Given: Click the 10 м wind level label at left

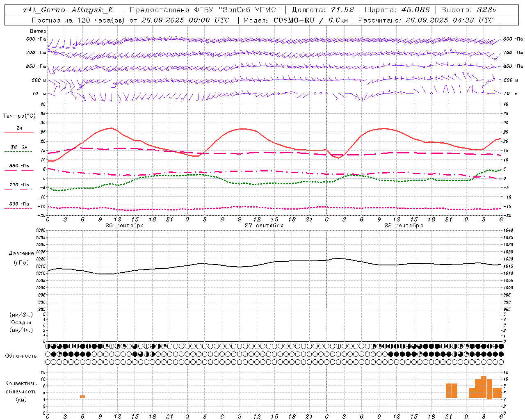Looking at the screenshot, I should 40,94.
